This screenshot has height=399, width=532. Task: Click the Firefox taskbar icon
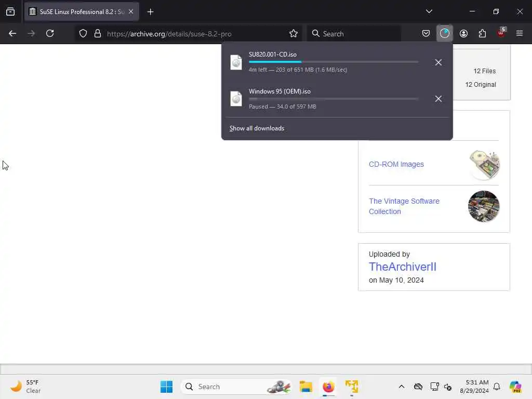coord(328,387)
